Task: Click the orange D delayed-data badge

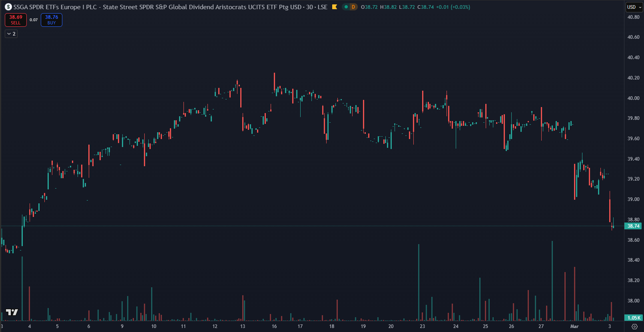Action: click(x=353, y=7)
